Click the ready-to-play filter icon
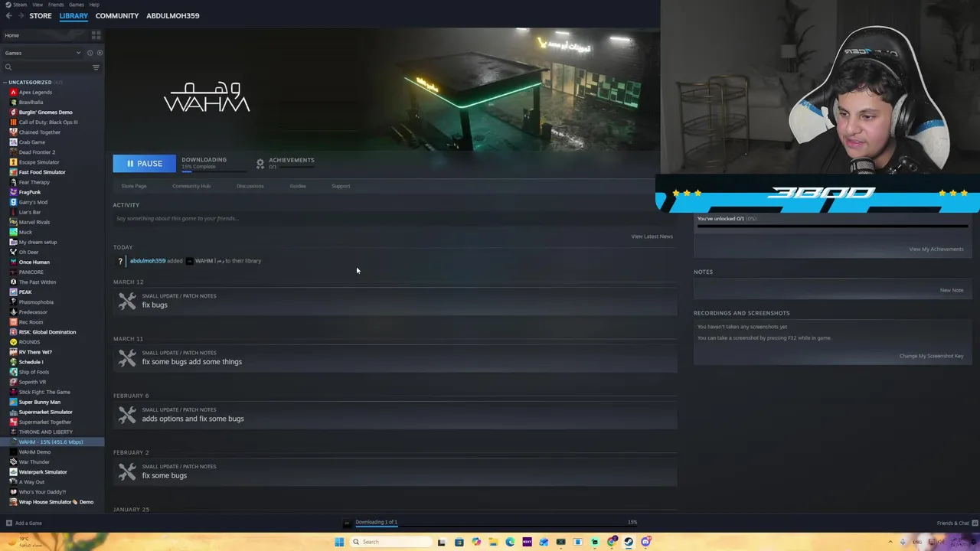The image size is (980, 551). [x=100, y=53]
